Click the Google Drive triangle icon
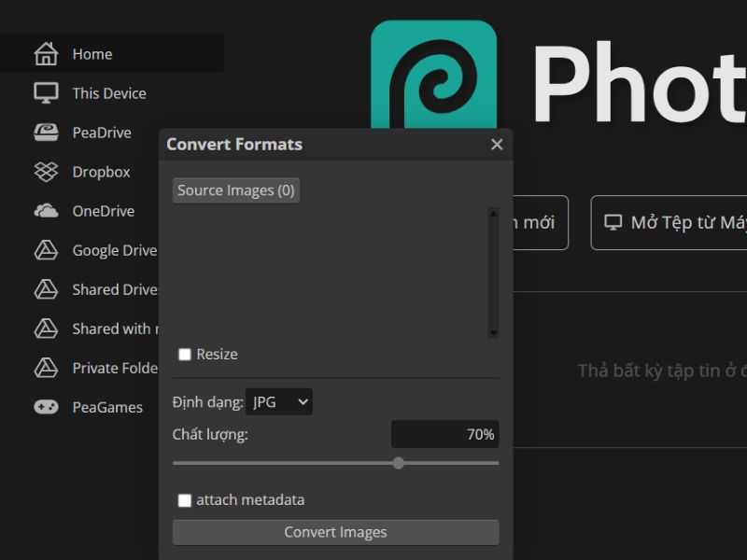The width and height of the screenshot is (747, 560). coord(46,250)
